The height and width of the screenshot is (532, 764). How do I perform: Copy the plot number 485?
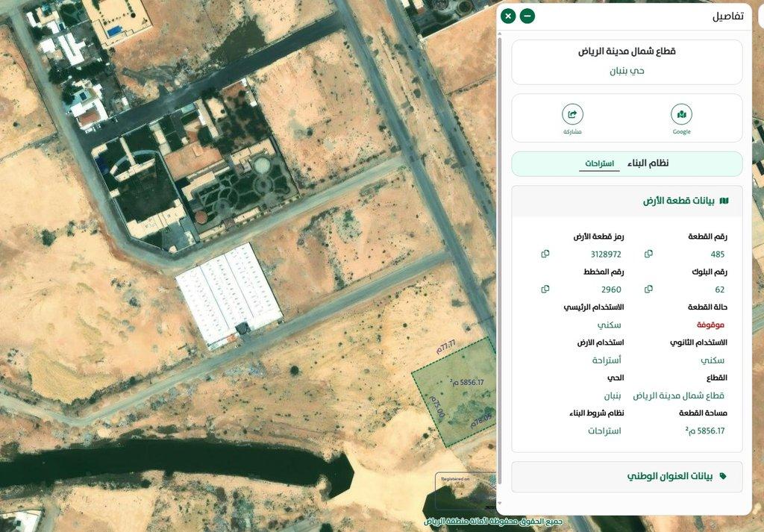[648, 254]
